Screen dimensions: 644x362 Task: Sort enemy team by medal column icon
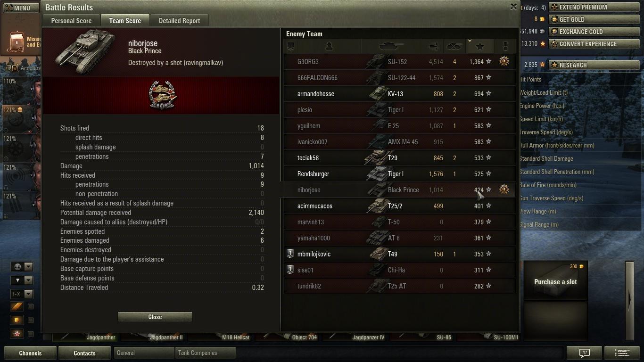tap(505, 46)
